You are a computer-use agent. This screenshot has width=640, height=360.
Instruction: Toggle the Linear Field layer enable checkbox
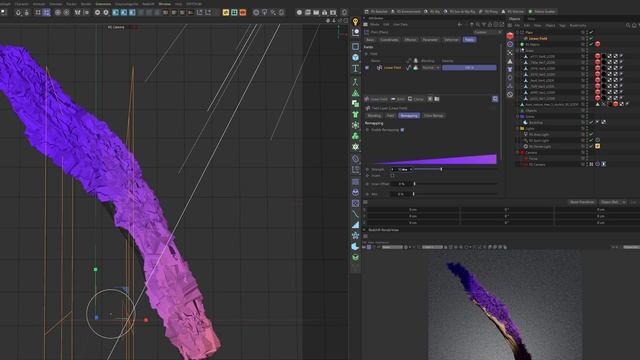click(367, 68)
